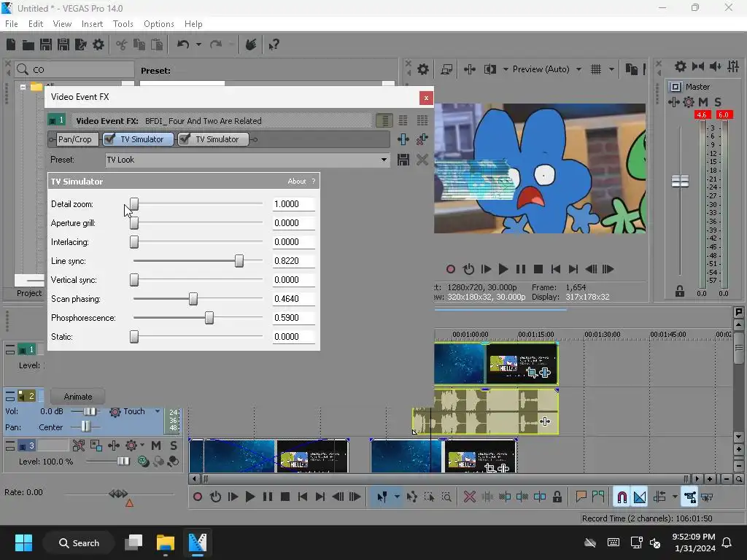Image resolution: width=747 pixels, height=560 pixels.
Task: Open track 3 automation settings dropdown arrow
Action: tap(142, 446)
